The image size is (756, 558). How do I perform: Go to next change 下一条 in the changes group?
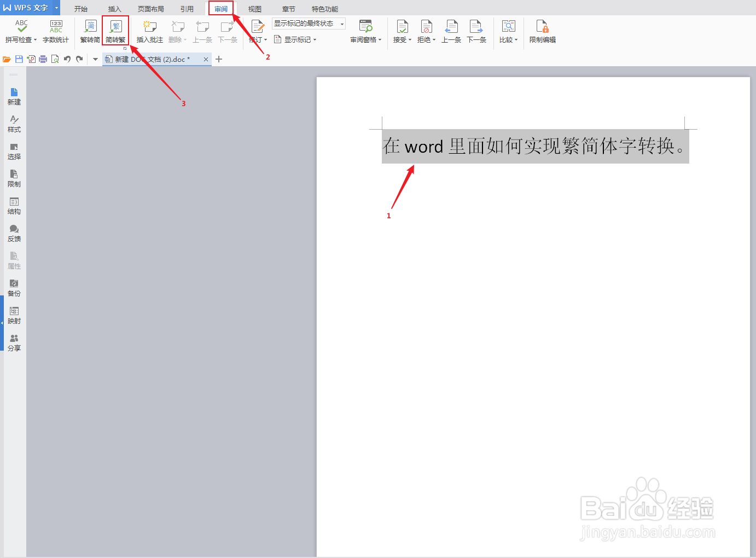tap(476, 31)
